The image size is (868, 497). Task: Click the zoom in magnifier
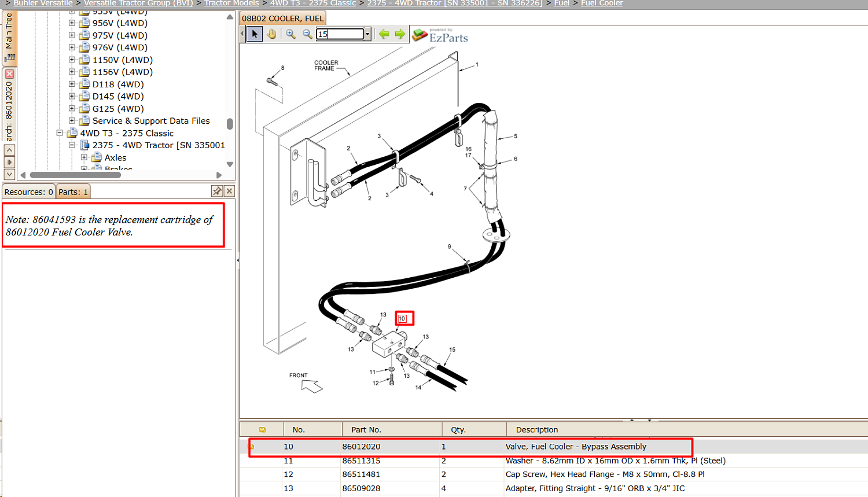point(290,34)
